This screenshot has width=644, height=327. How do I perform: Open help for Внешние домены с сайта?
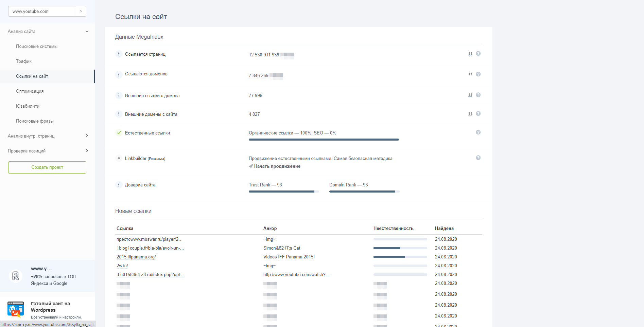[478, 113]
